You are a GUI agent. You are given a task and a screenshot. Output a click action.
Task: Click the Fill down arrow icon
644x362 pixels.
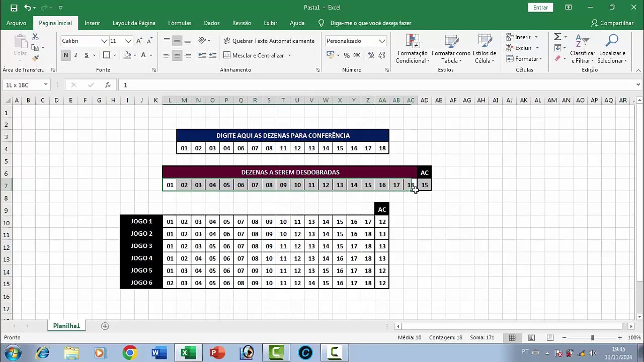(x=557, y=48)
